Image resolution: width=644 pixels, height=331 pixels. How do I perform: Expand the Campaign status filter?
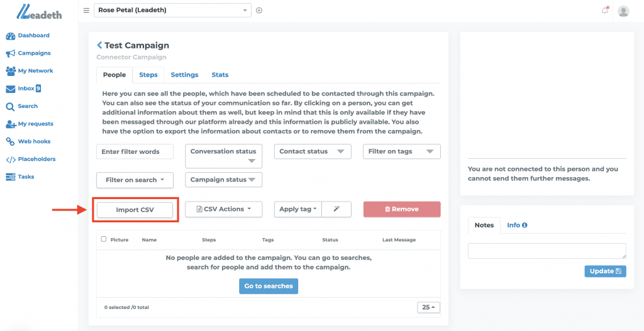point(224,180)
